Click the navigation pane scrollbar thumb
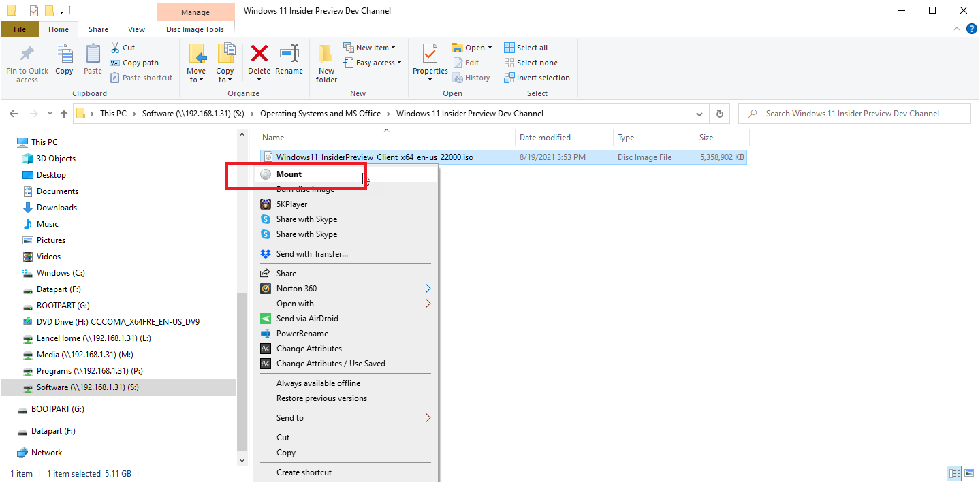The width and height of the screenshot is (980, 482). pyautogui.click(x=242, y=371)
